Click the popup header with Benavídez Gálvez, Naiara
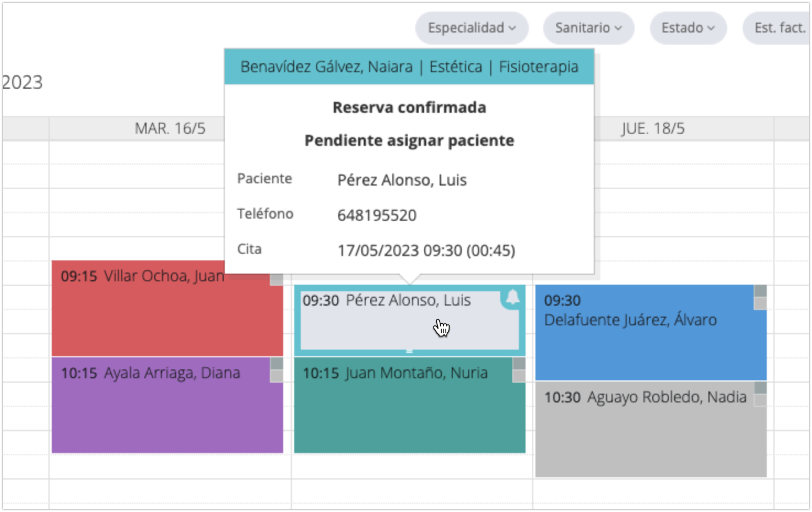The width and height of the screenshot is (812, 512). 409,67
